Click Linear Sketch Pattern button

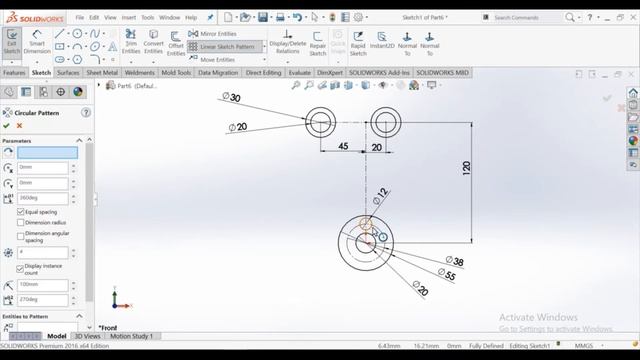pyautogui.click(x=224, y=47)
